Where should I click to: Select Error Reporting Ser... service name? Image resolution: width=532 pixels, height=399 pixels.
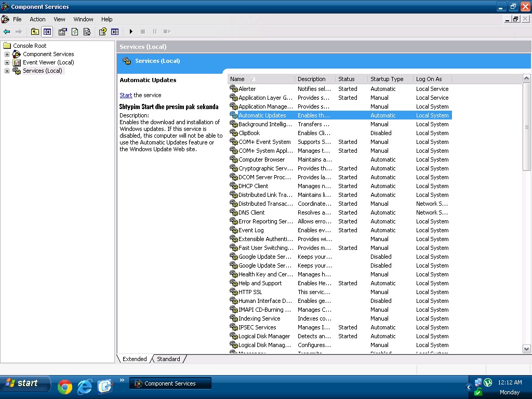[x=265, y=221]
